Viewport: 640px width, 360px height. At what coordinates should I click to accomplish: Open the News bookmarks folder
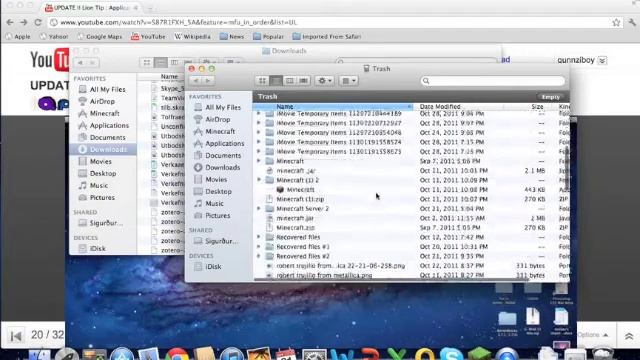click(x=232, y=36)
